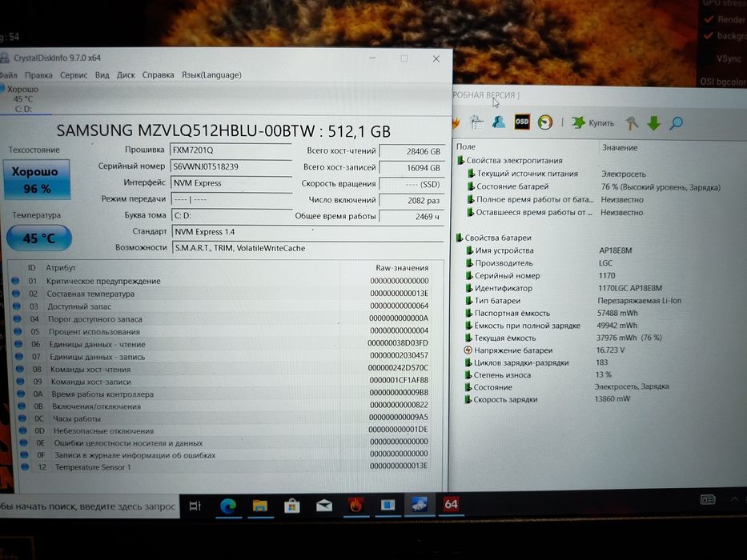747x560 pixels.
Task: Click the green download arrow in AIDA64 toolbar
Action: click(653, 123)
